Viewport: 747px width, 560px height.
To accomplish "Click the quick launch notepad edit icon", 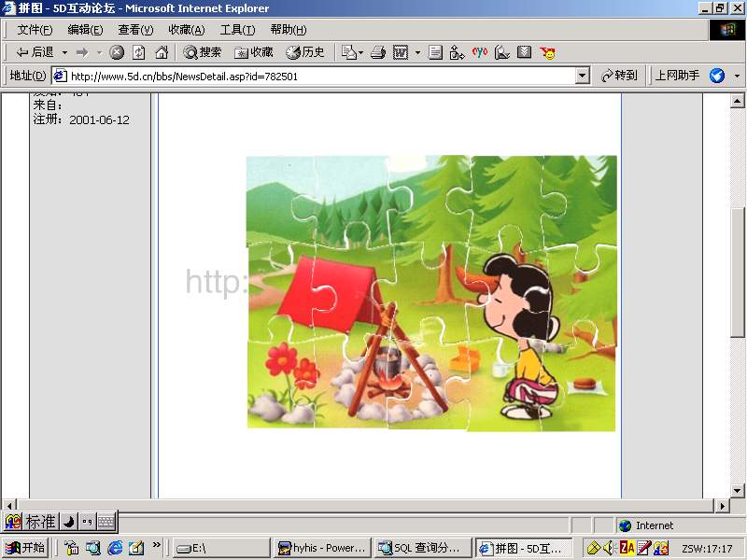I will 136,548.
